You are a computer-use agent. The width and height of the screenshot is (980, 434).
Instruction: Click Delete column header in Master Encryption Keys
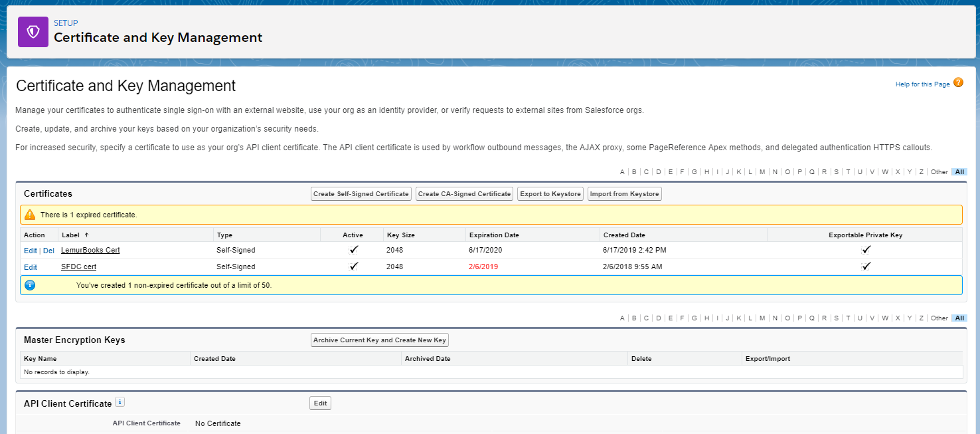pos(641,359)
